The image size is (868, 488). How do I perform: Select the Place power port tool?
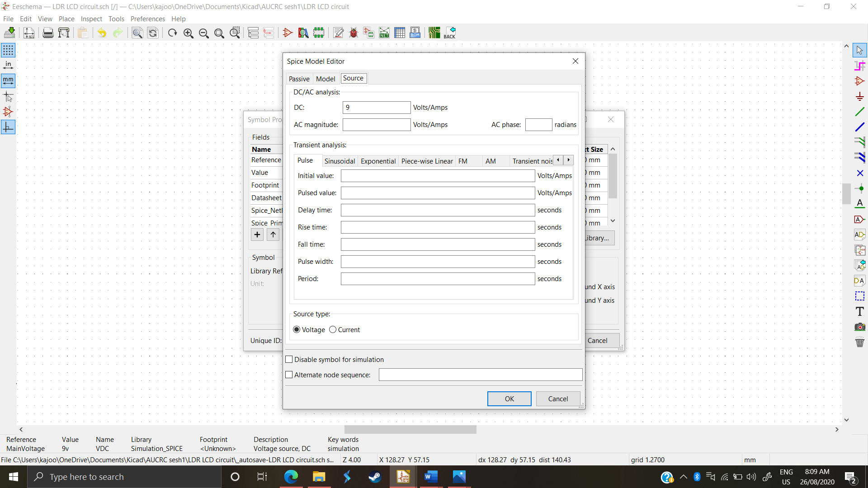[x=859, y=96]
